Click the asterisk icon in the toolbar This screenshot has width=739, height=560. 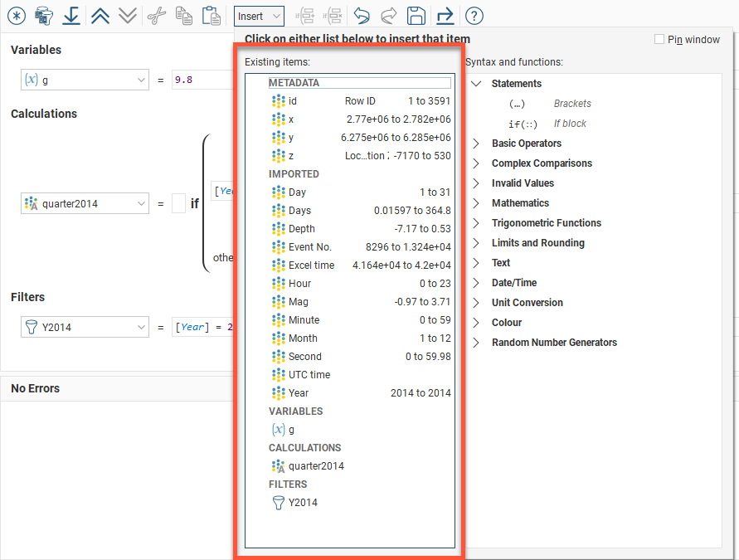[x=17, y=16]
